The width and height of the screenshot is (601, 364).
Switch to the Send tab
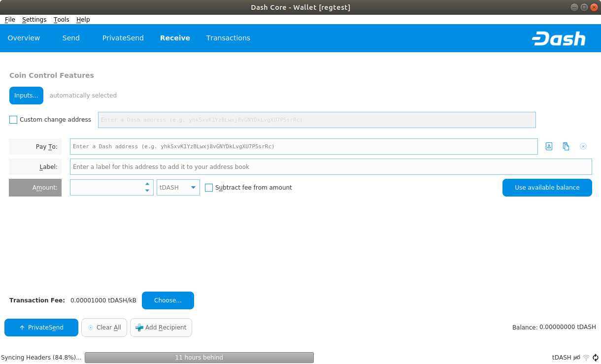(x=71, y=38)
